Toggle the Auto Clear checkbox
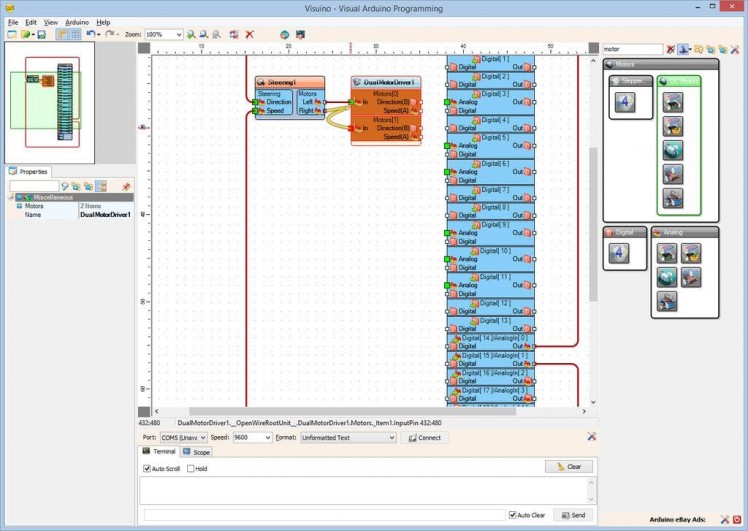The image size is (748, 531). [x=512, y=515]
